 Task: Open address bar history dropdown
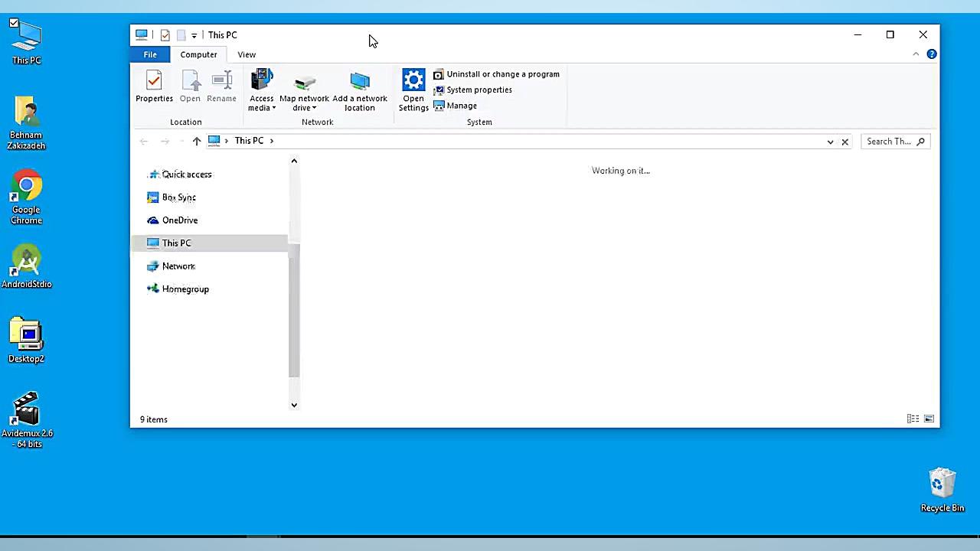[x=830, y=142]
